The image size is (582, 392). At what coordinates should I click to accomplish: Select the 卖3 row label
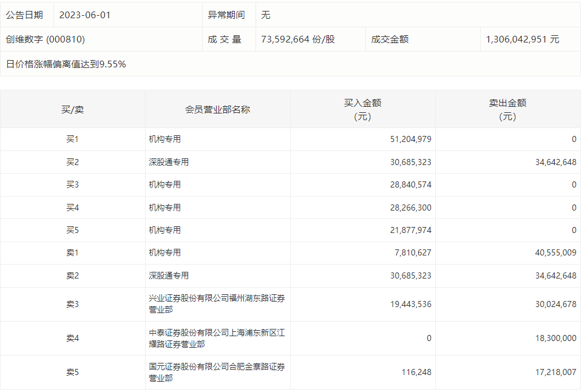point(72,305)
